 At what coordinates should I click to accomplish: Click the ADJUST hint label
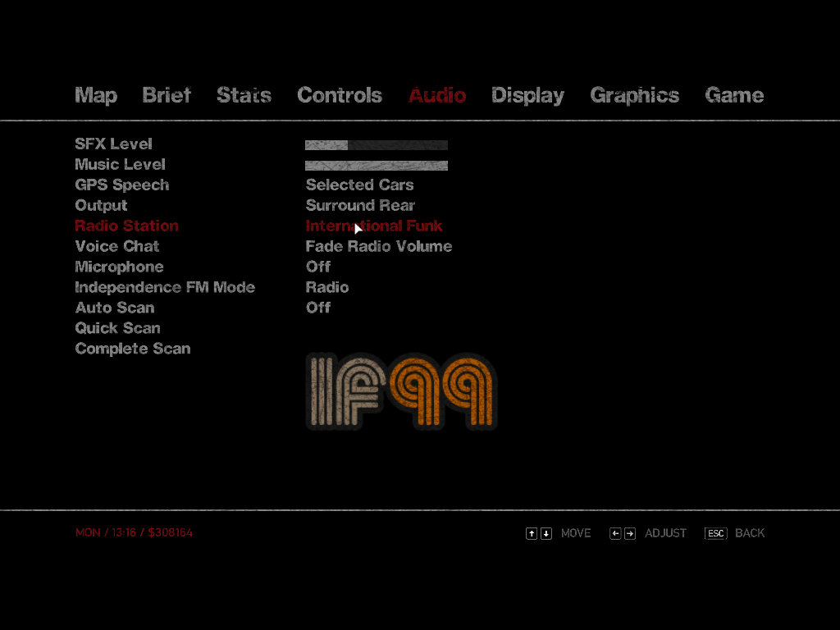665,533
